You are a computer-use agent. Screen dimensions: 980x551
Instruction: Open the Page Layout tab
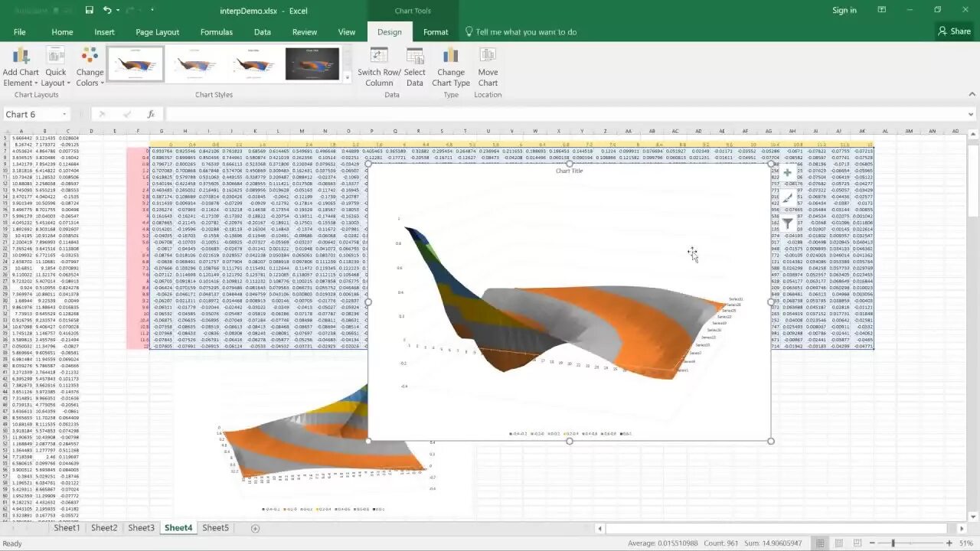tap(157, 32)
